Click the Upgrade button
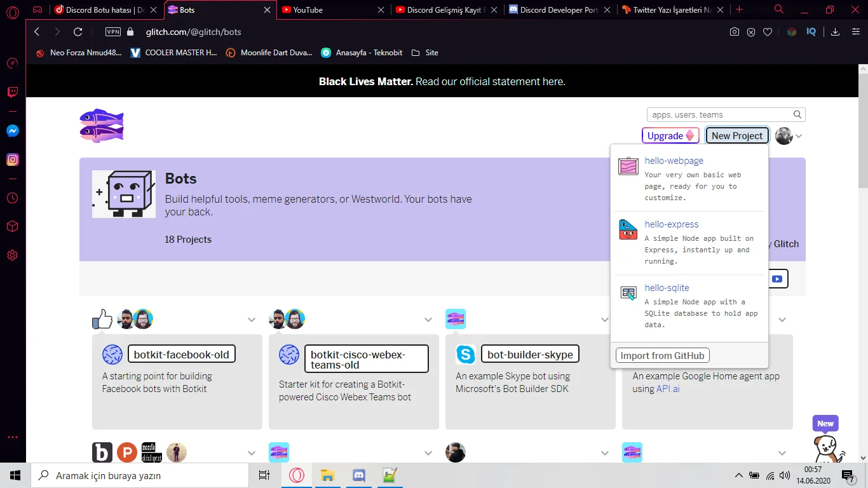Screen dimensions: 868x488 pos(670,135)
